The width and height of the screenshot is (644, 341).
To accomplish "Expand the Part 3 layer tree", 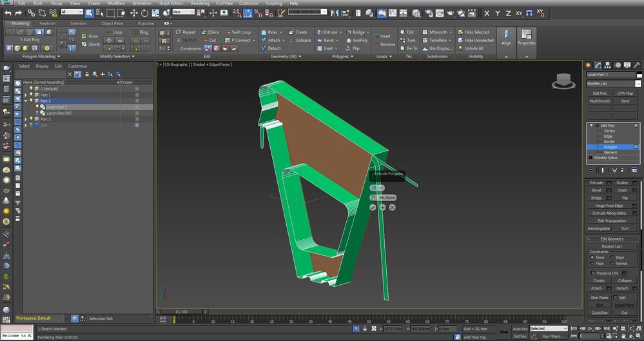I will (x=26, y=119).
